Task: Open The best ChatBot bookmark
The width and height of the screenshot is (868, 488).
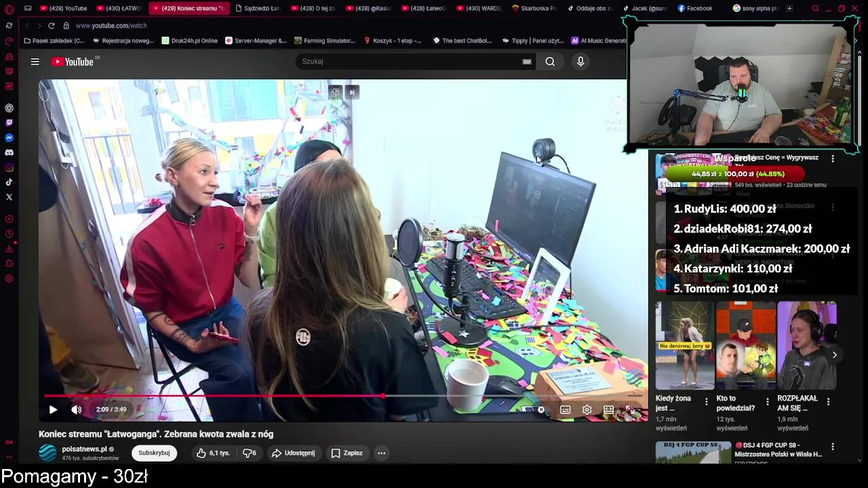Action: pyautogui.click(x=462, y=41)
